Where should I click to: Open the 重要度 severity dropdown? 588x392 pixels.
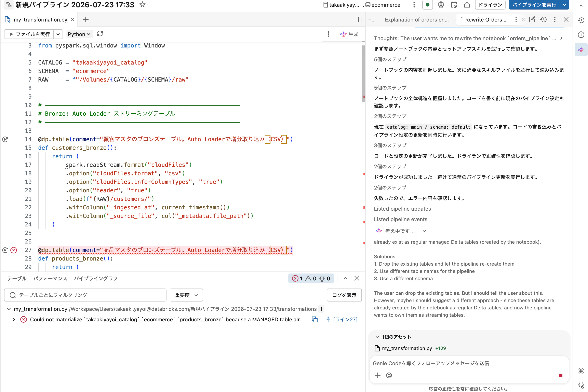[x=186, y=295]
